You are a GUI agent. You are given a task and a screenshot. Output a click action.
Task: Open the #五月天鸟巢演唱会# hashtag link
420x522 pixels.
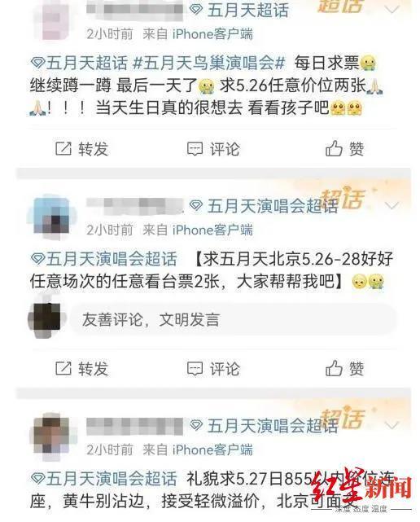pos(209,63)
